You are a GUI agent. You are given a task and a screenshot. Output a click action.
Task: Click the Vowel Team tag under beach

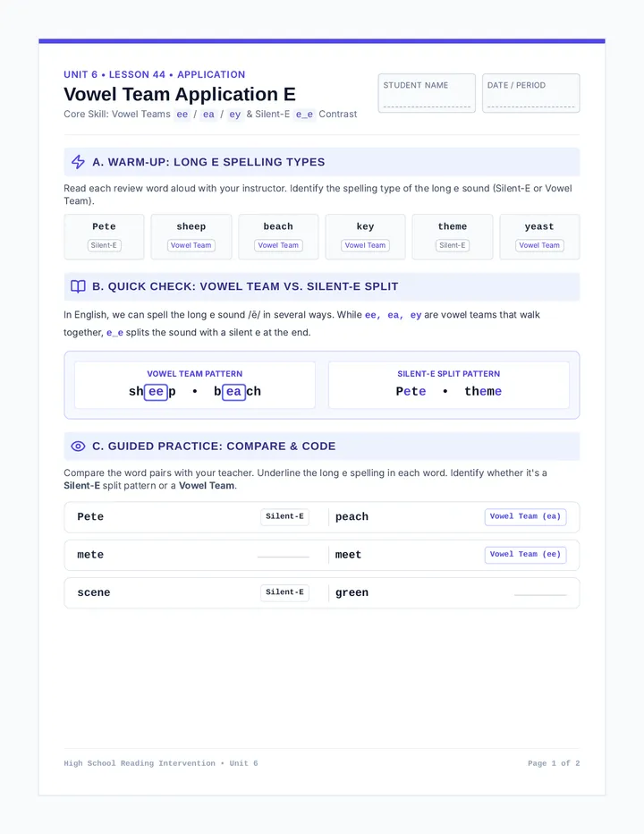click(278, 245)
